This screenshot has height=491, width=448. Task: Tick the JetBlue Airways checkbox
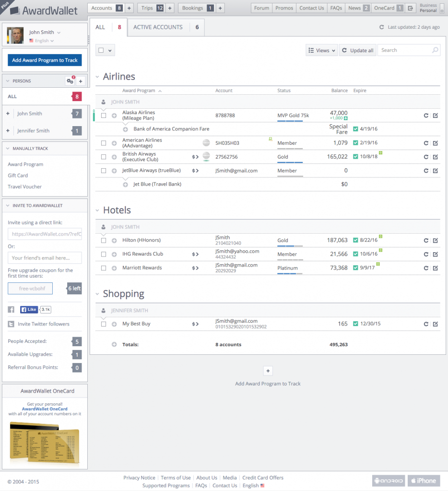(104, 171)
